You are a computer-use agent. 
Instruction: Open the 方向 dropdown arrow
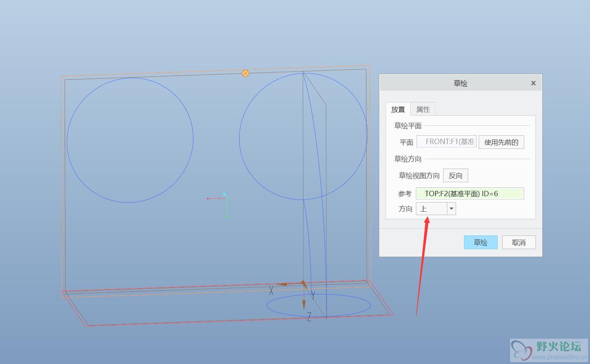pos(451,209)
